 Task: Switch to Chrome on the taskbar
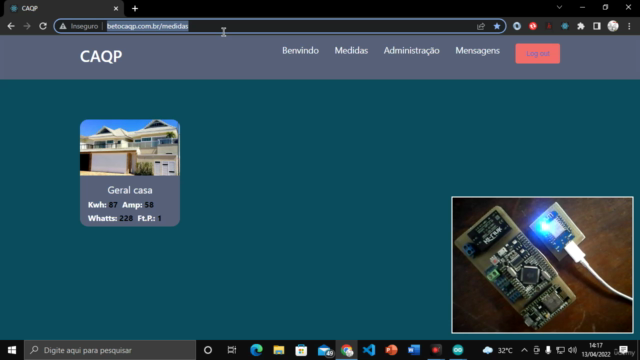click(x=347, y=350)
